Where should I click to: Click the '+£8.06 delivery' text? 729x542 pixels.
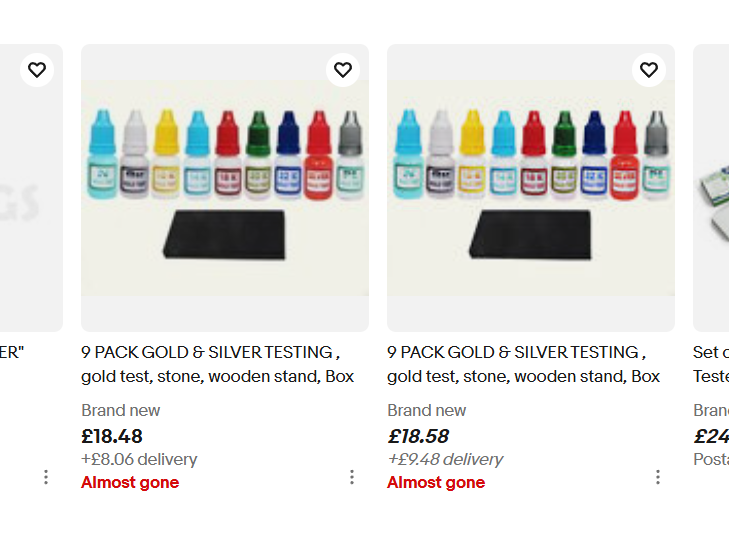tap(139, 459)
